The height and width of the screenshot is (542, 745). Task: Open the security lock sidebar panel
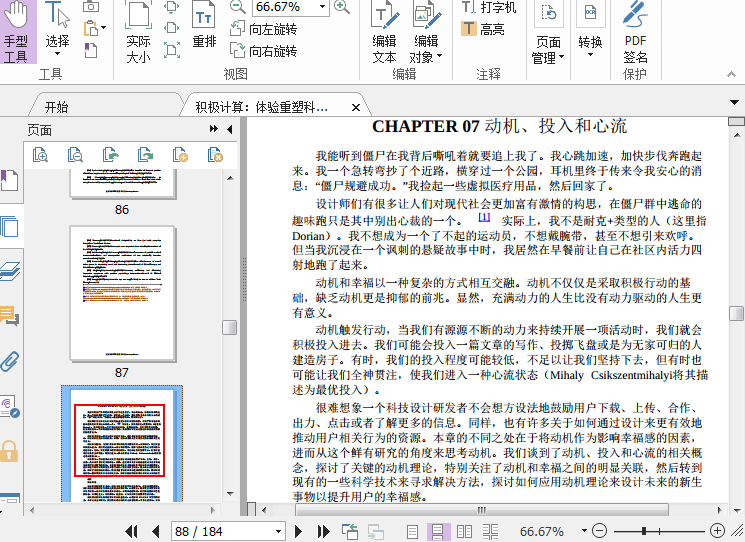tap(10, 451)
